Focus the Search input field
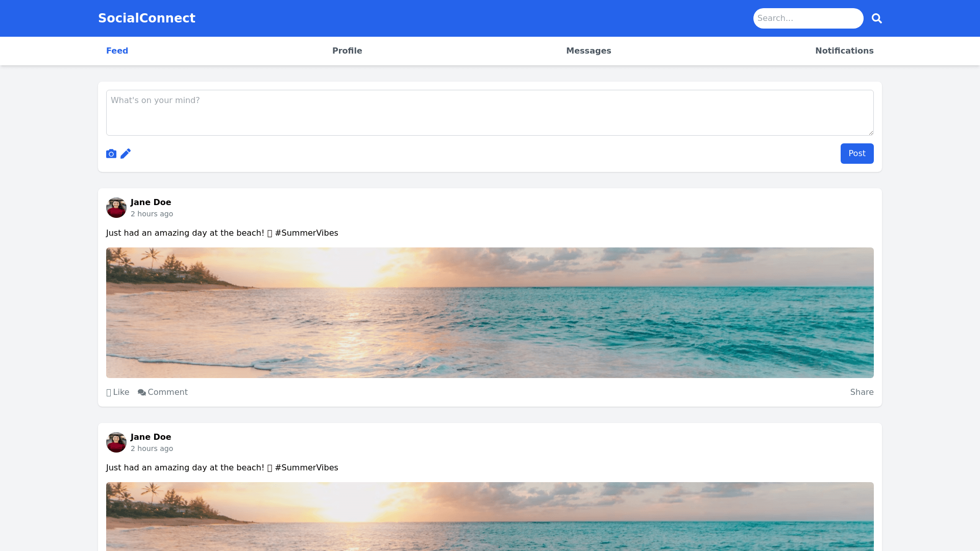The height and width of the screenshot is (551, 980). click(x=808, y=18)
